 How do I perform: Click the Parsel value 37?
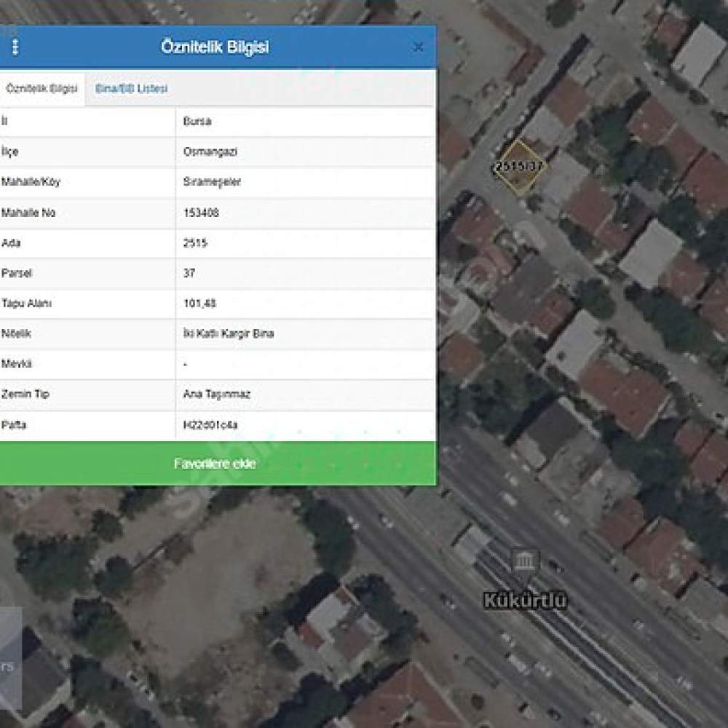(189, 273)
